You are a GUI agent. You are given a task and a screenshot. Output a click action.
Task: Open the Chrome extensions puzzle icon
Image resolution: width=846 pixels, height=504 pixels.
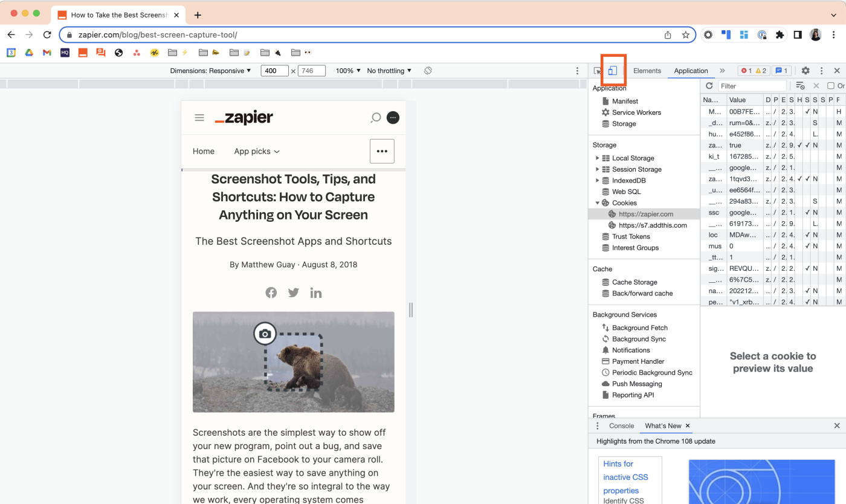point(780,35)
